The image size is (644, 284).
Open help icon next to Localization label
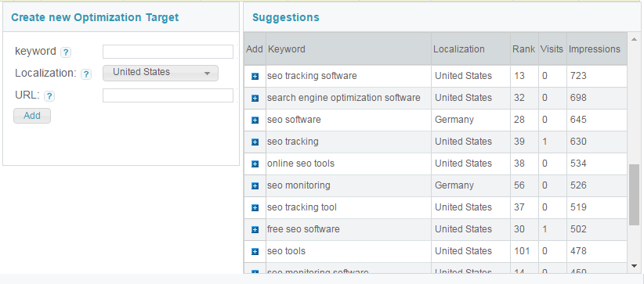(x=86, y=74)
